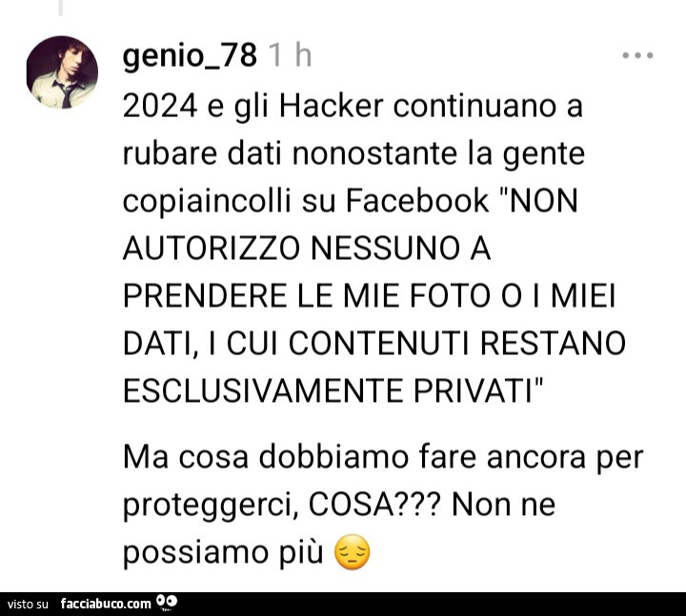This screenshot has width=686, height=616.
Task: Click the "possiamo più" final line
Action: coord(223,553)
